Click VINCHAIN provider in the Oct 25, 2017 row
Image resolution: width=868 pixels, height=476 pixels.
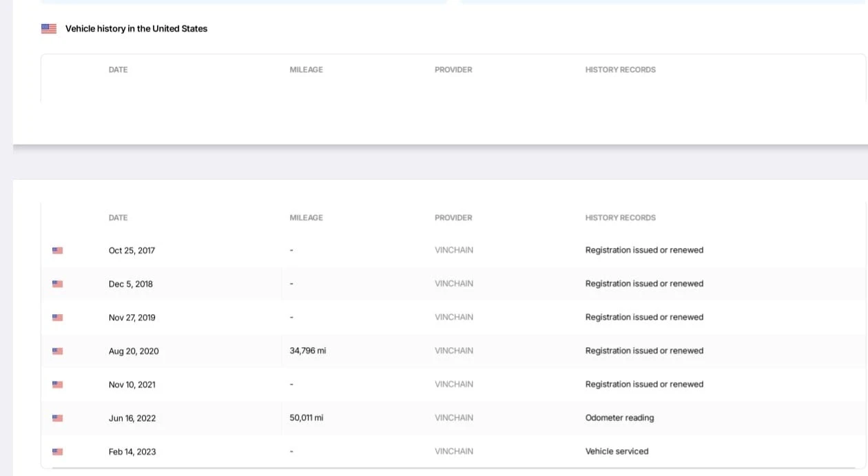click(x=454, y=250)
